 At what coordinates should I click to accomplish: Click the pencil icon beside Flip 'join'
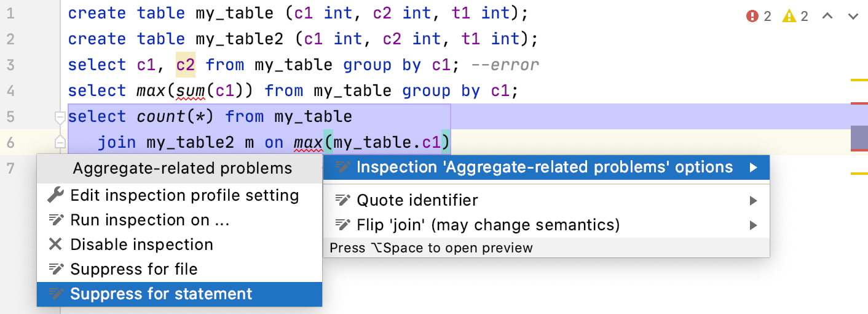click(x=342, y=225)
